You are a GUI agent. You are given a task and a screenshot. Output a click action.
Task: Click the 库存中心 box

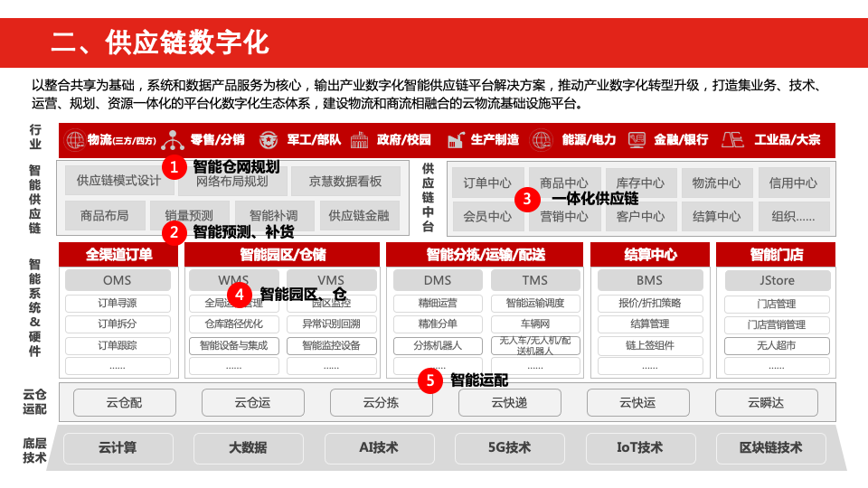click(x=640, y=183)
